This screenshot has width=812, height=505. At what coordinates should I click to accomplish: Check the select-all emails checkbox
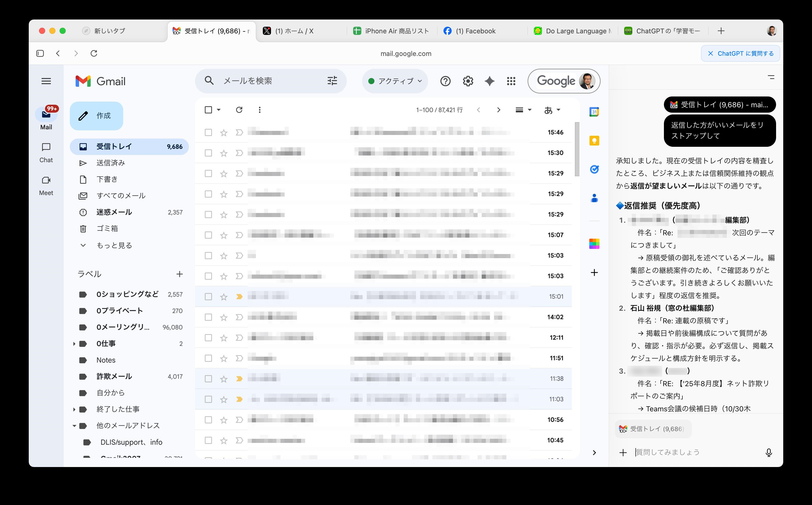(x=208, y=110)
